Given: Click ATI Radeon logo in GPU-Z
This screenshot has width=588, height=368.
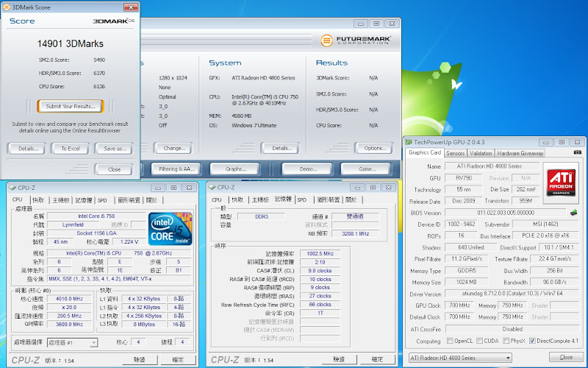Looking at the screenshot, I should click(561, 183).
